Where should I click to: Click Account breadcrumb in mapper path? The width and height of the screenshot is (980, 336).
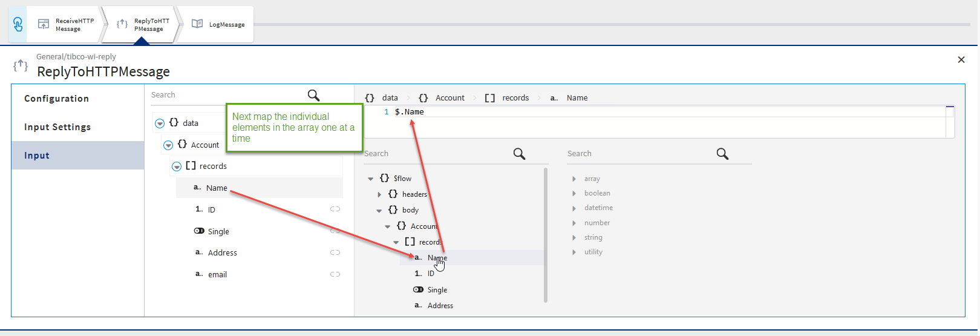[450, 97]
